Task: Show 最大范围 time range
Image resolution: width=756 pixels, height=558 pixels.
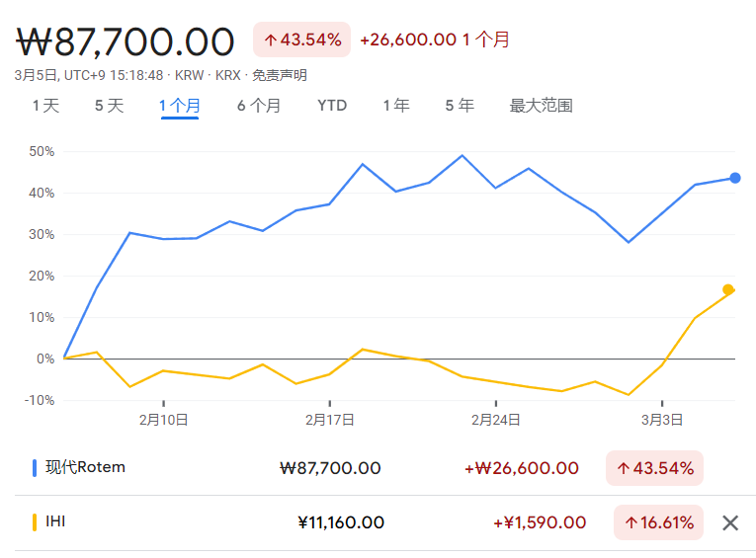Action: pos(541,106)
